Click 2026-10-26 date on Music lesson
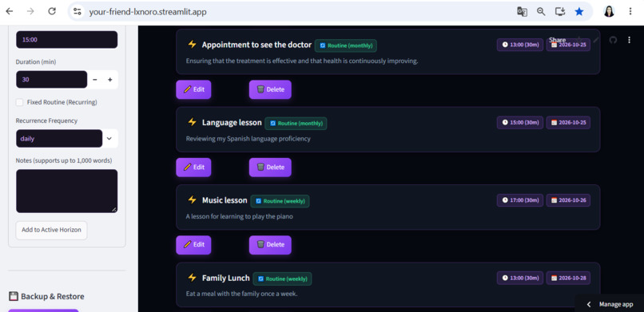The width and height of the screenshot is (644, 312). 568,200
